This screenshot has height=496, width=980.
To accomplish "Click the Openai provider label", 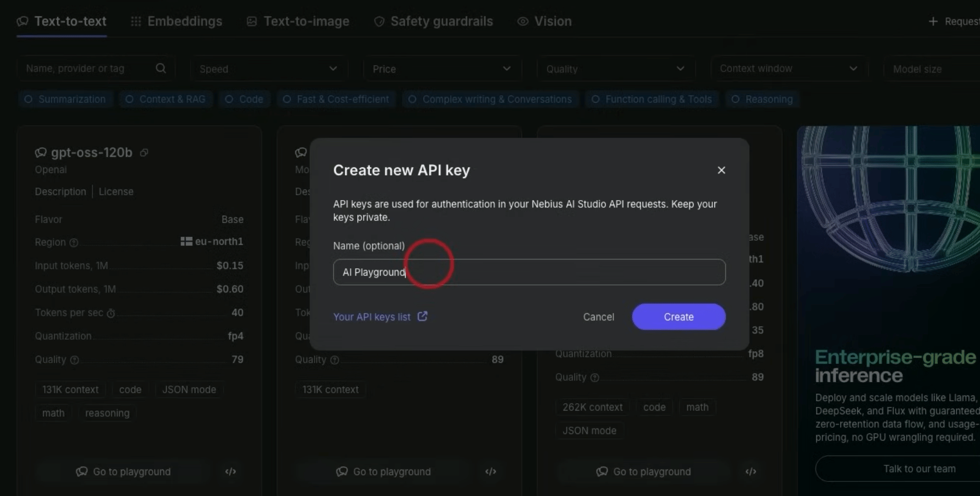I will coord(51,170).
